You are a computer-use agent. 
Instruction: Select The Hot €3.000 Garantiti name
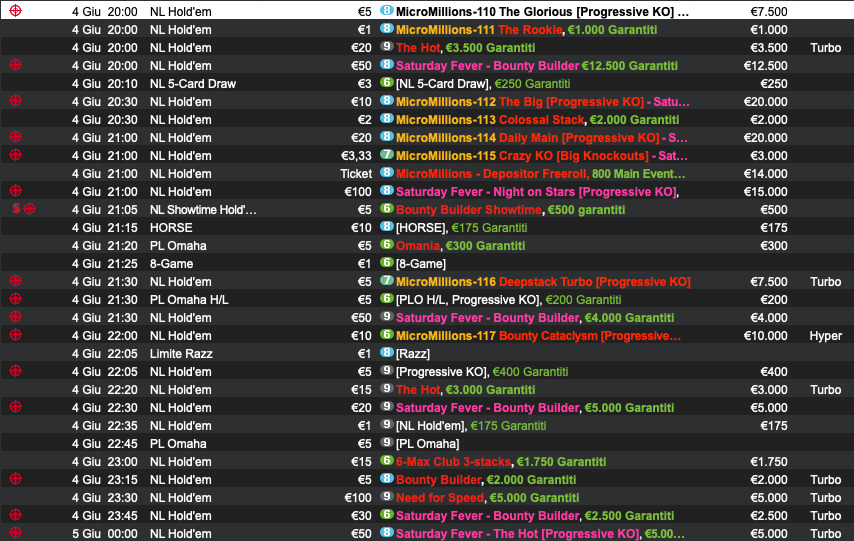click(465, 390)
